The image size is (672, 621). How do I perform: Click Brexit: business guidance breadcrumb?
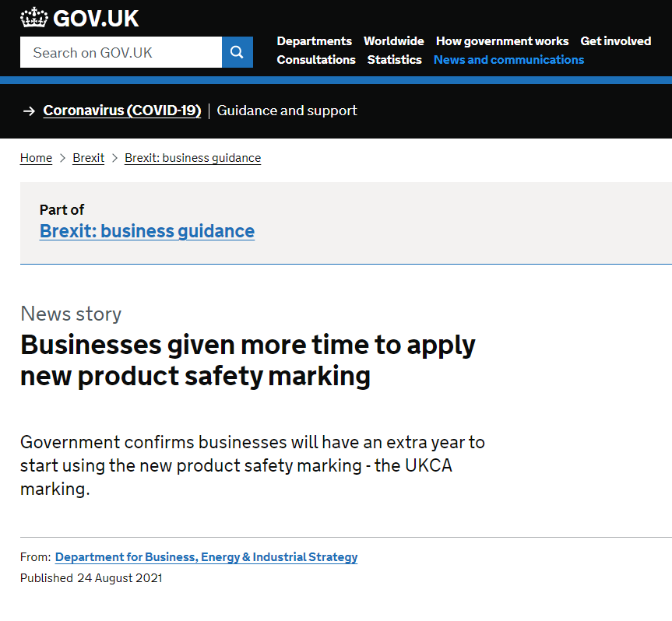pos(192,157)
